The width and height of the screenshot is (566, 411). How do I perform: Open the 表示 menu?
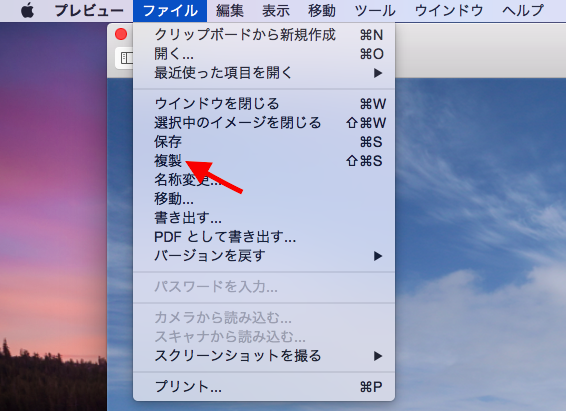pos(276,10)
